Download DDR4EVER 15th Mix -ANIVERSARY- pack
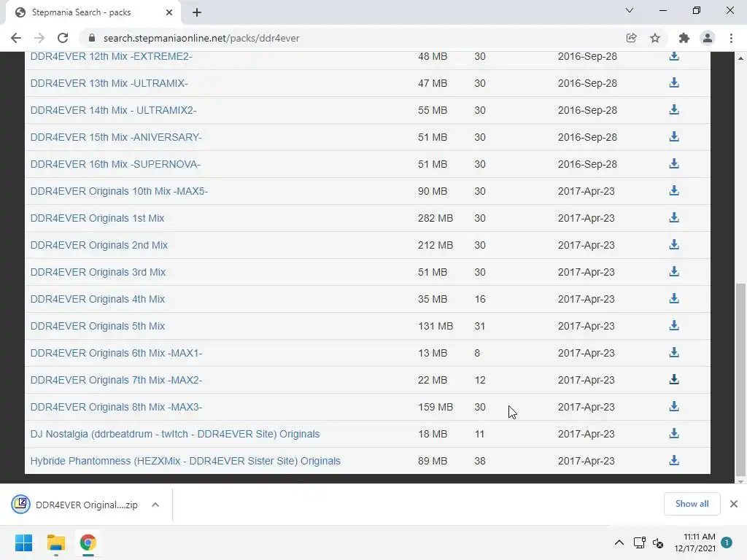 (x=673, y=137)
